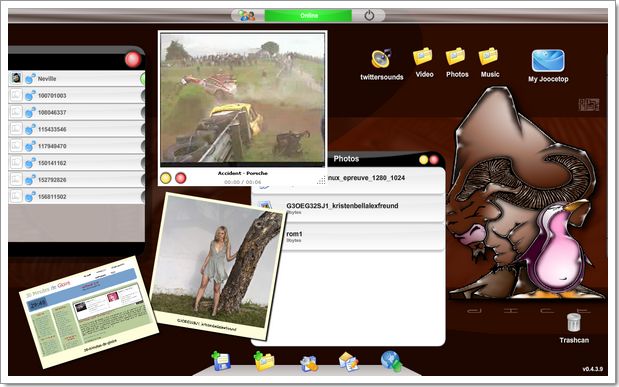
Task: Open the Music folder on the desktop
Action: (488, 56)
